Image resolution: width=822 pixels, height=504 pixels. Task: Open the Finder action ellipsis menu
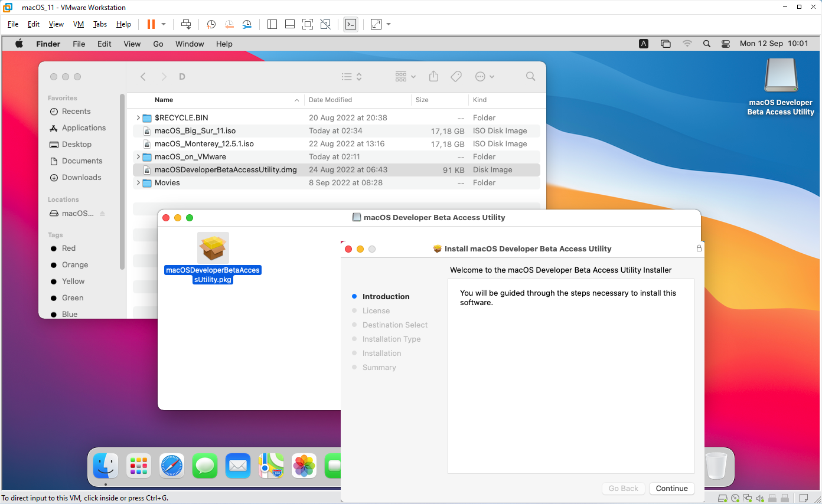[x=485, y=77]
